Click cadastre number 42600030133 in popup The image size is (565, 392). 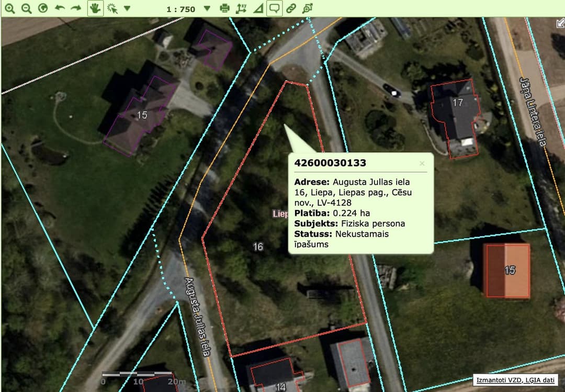pyautogui.click(x=330, y=163)
